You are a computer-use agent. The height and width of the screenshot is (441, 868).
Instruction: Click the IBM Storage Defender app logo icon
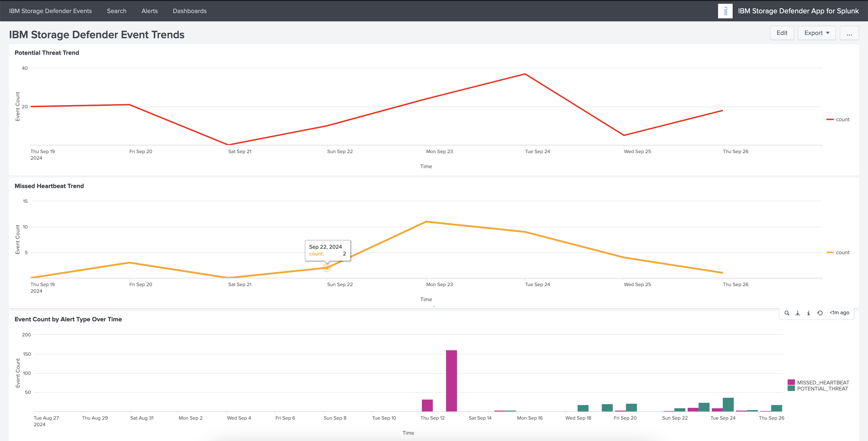click(725, 11)
